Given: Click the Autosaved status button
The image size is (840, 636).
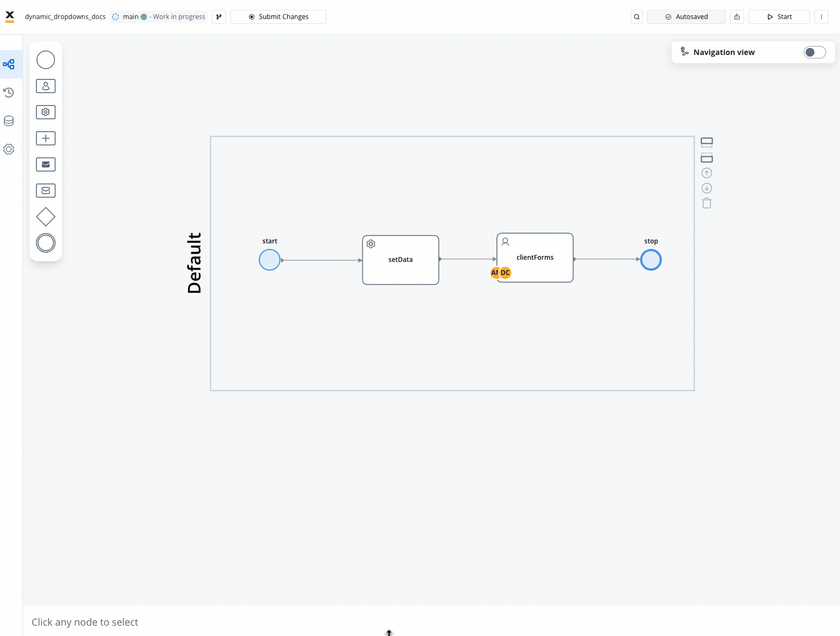Looking at the screenshot, I should 686,17.
